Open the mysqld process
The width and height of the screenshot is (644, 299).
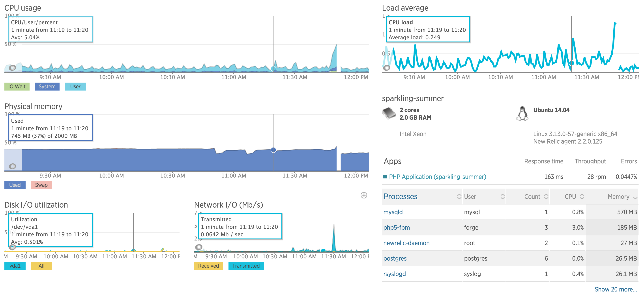click(x=393, y=212)
